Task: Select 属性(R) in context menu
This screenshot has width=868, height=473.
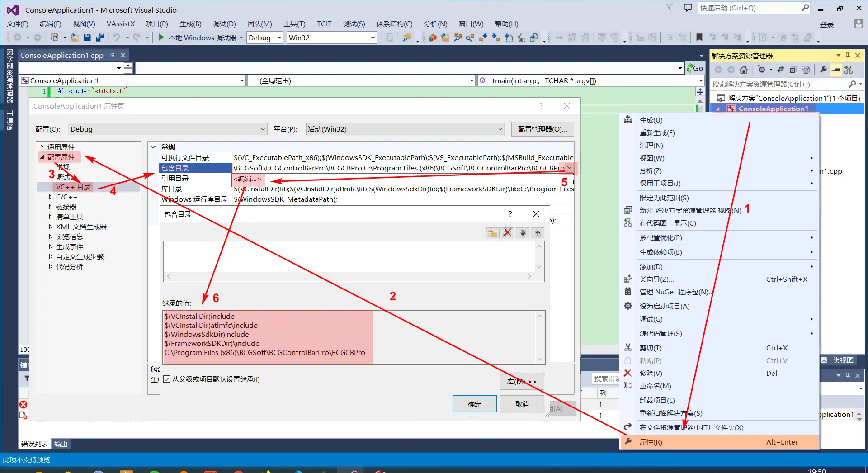Action: 719,442
